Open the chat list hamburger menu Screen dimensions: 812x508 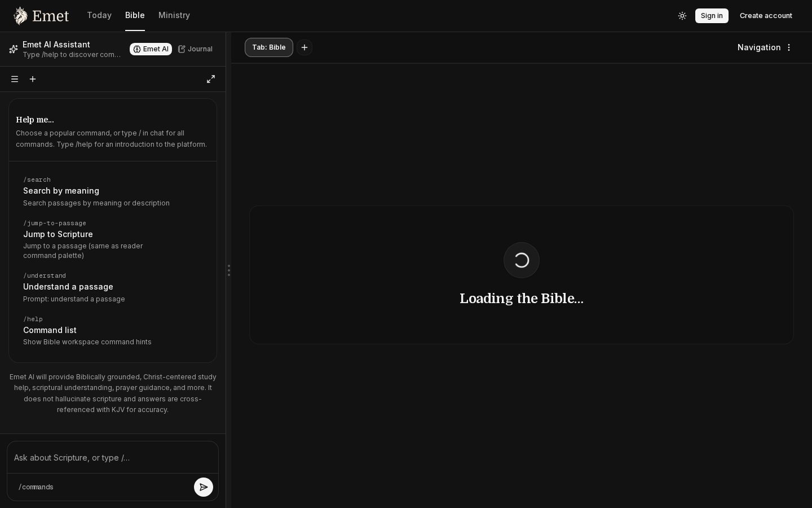coord(15,79)
